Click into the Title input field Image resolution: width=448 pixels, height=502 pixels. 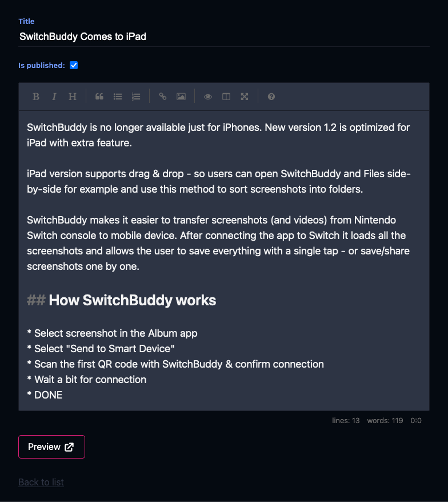(223, 37)
